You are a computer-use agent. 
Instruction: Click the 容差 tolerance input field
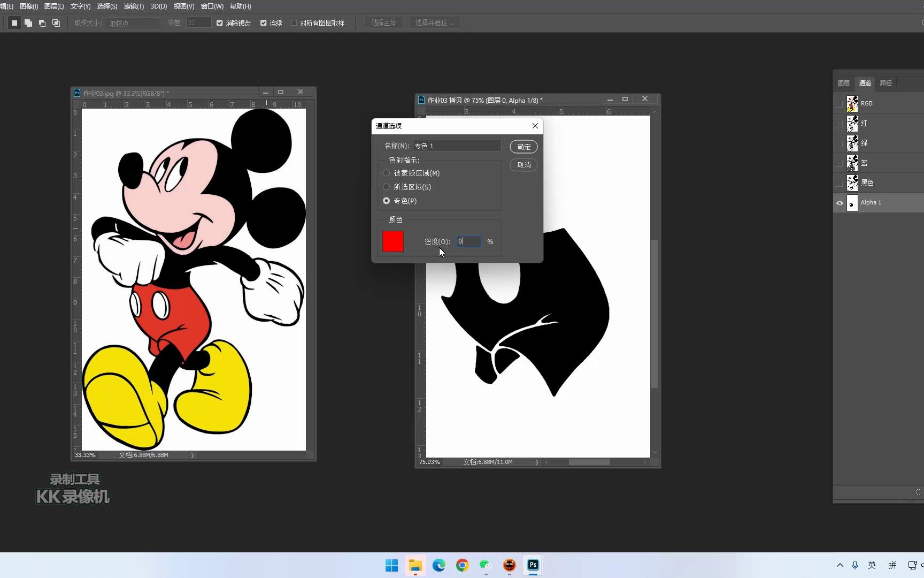(x=198, y=23)
